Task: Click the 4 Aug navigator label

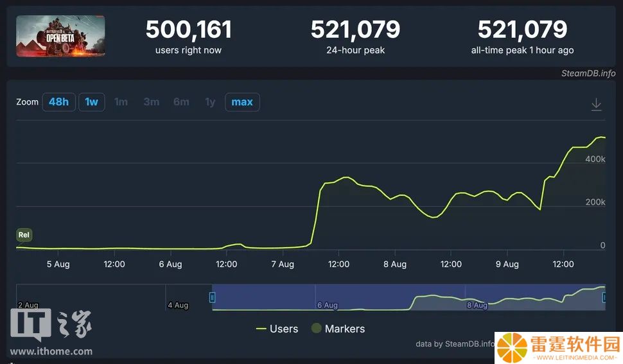Action: [178, 305]
